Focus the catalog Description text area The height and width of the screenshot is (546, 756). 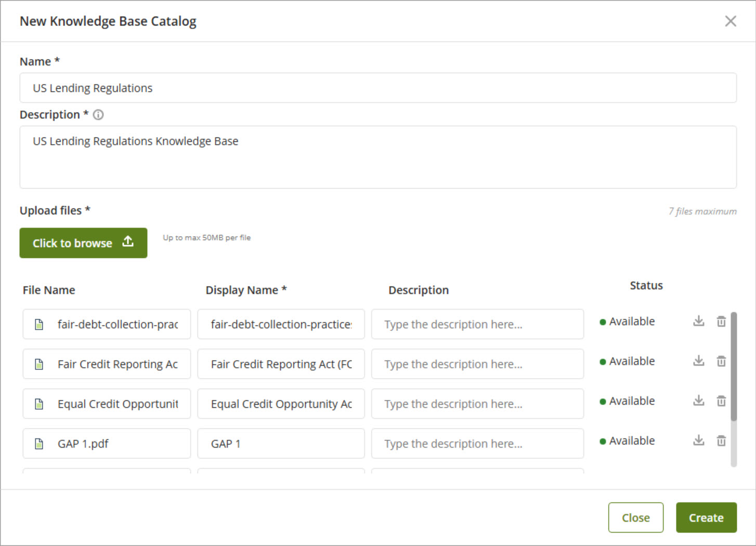tap(377, 157)
